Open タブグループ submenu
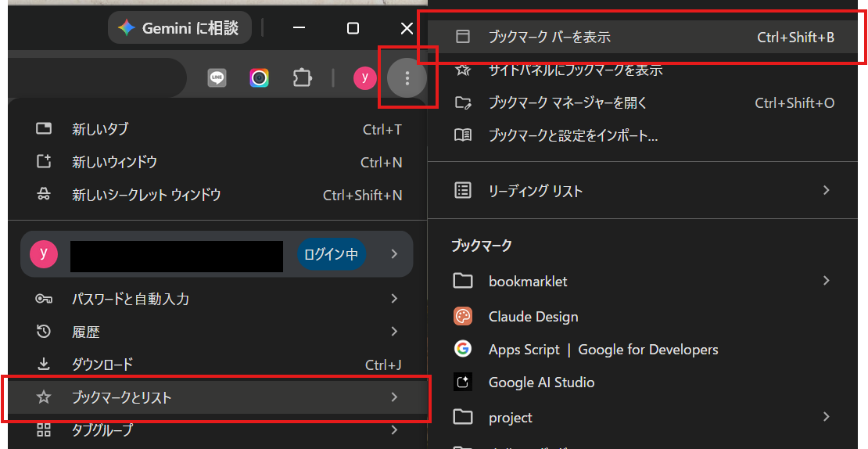The width and height of the screenshot is (868, 449). point(218,429)
